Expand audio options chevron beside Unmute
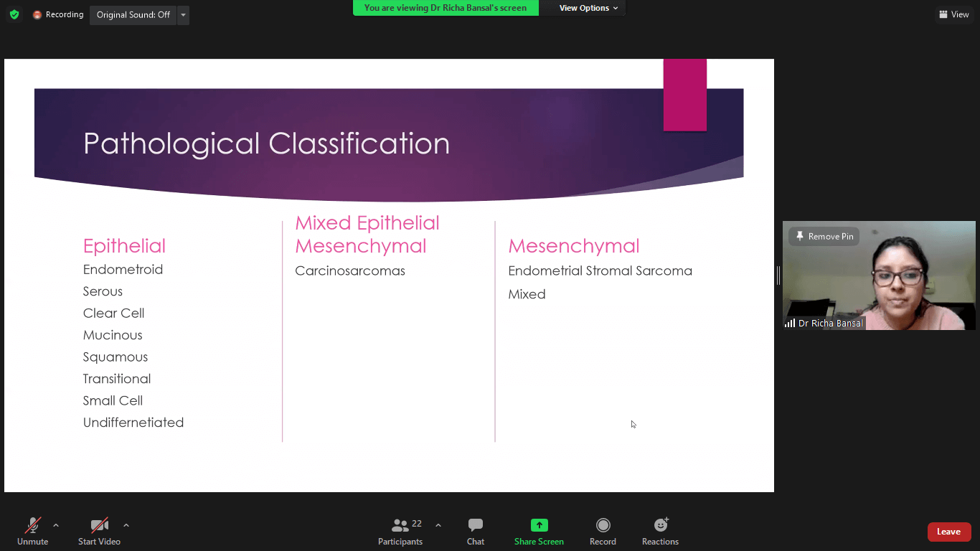Screen dimensions: 980x551 56,525
